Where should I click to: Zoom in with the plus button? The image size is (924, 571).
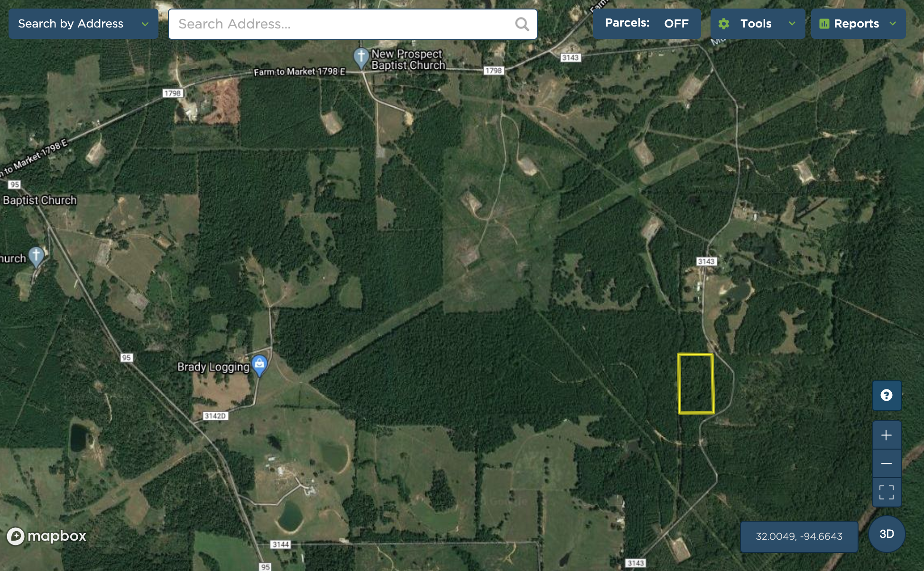tap(887, 435)
